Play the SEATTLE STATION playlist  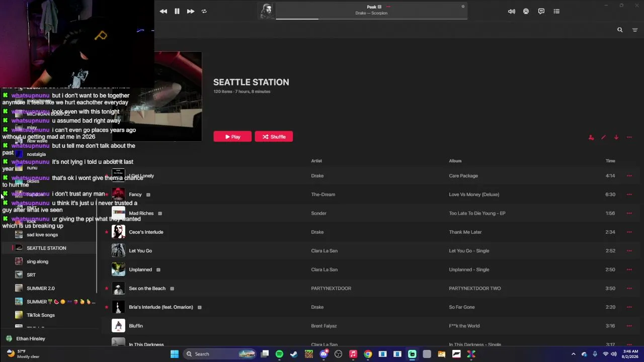click(232, 137)
